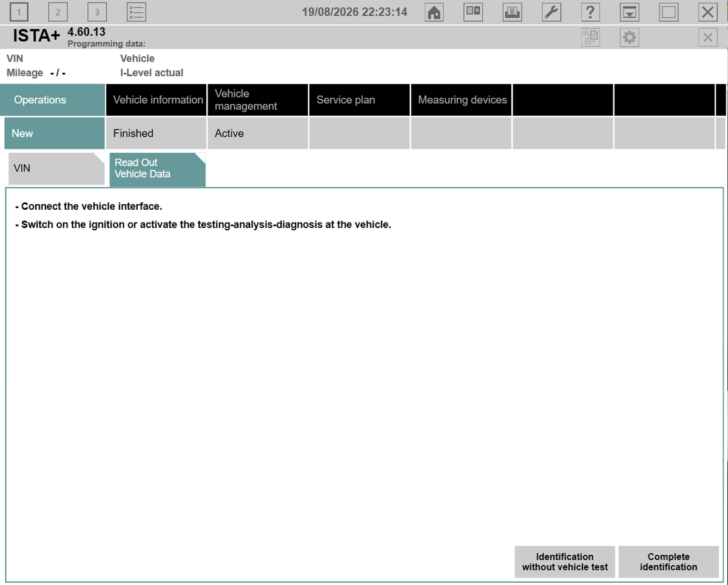728x585 pixels.
Task: Select Read Out Vehicle Data tab
Action: [157, 169]
